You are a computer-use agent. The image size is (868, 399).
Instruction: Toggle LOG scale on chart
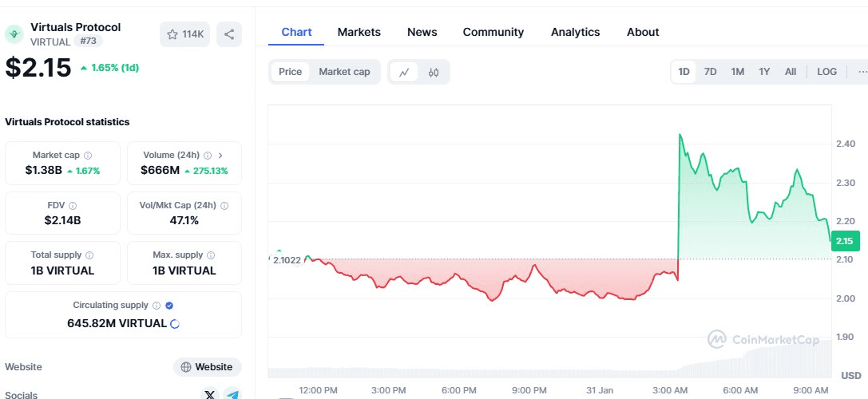[x=827, y=72]
